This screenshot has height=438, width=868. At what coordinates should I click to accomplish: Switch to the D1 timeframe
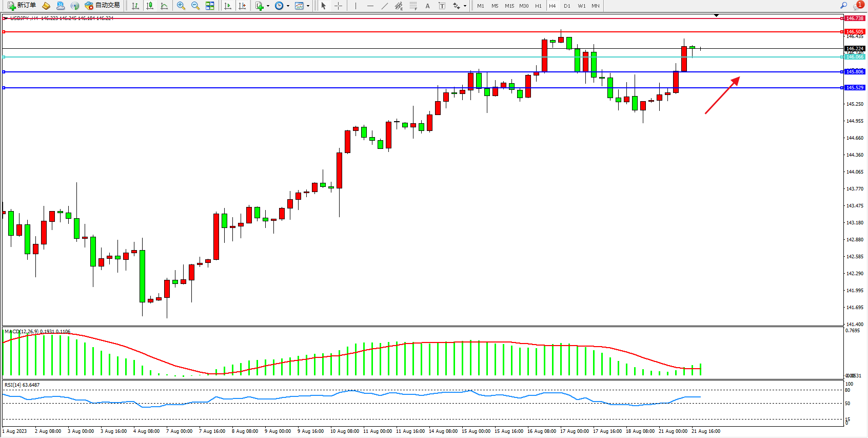pos(567,6)
